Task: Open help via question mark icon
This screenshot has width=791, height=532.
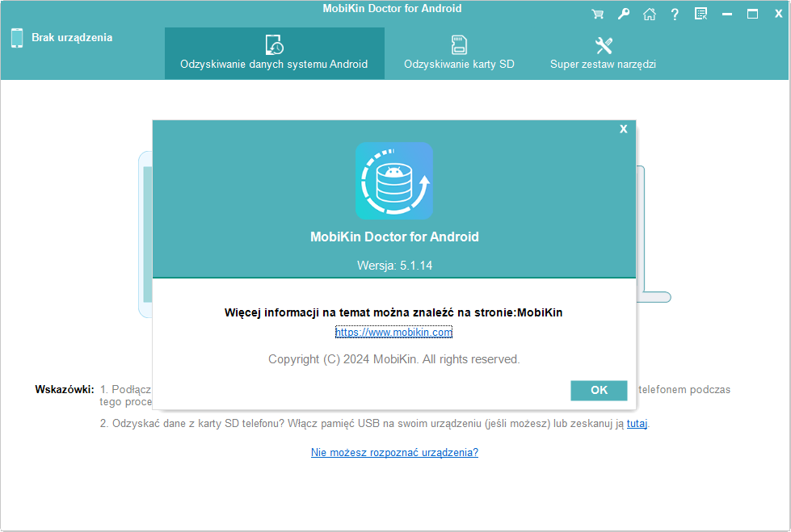Action: pyautogui.click(x=675, y=14)
